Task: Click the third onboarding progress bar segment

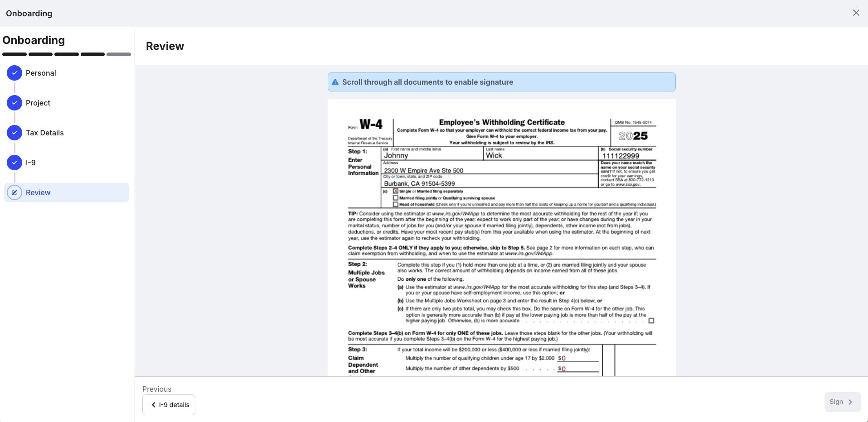Action: 67,54
